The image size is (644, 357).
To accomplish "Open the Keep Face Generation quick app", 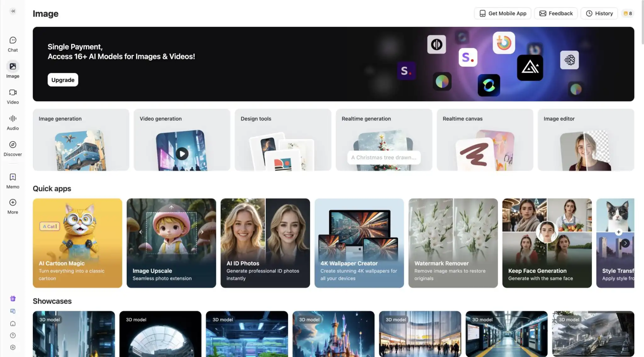I will [547, 243].
